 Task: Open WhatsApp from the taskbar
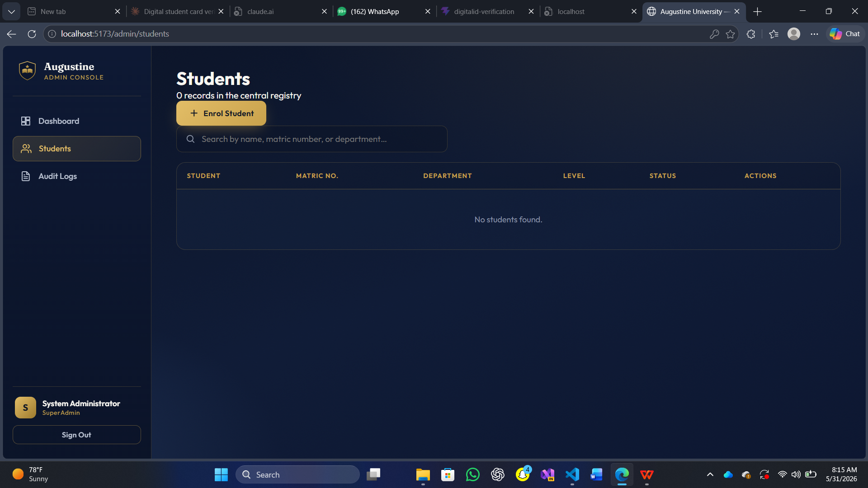(x=472, y=474)
